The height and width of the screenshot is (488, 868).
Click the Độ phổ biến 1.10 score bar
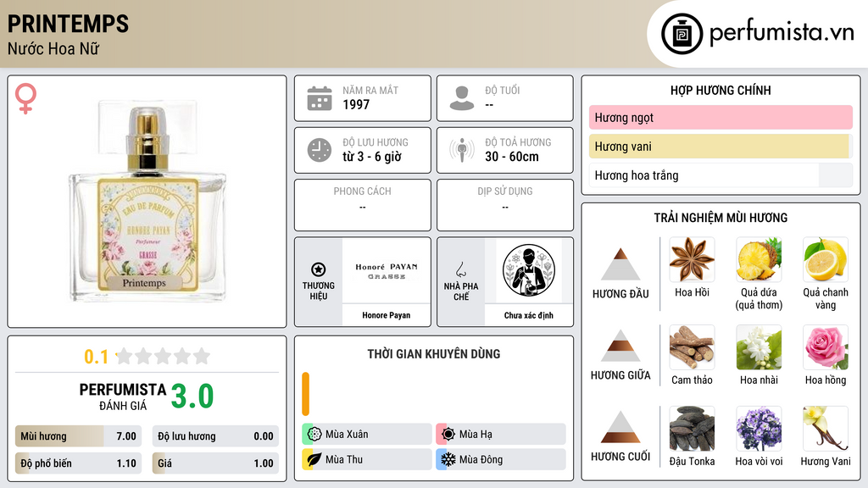point(78,463)
